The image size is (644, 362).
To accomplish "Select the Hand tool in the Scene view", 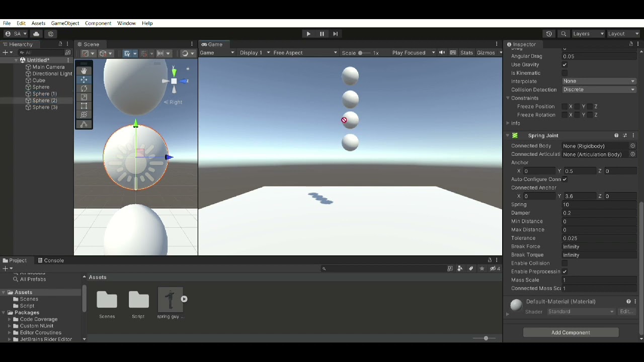I will (x=84, y=71).
